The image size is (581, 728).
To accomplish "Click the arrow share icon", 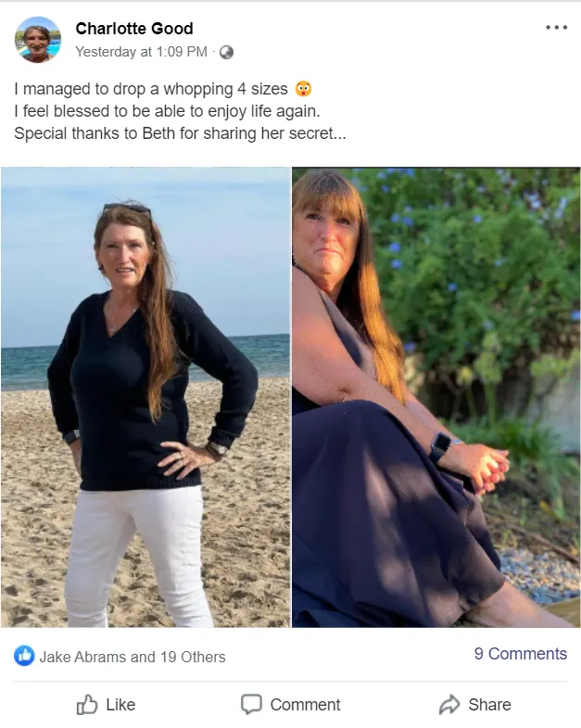I will (449, 704).
